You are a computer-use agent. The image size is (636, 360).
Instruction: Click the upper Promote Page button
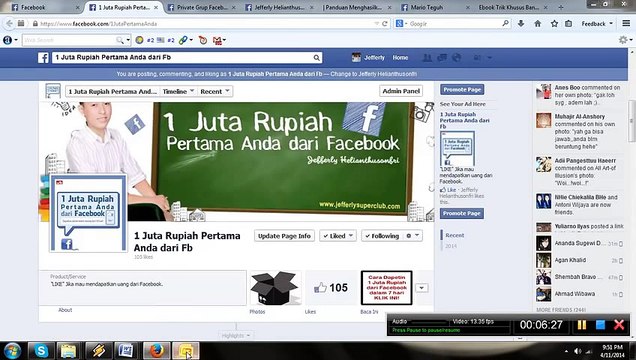point(462,89)
